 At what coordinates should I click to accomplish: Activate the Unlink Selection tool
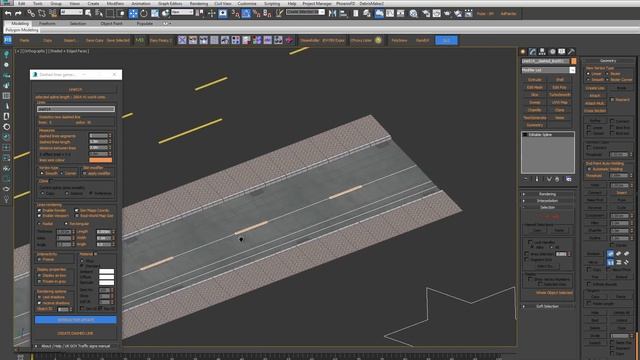(x=42, y=13)
